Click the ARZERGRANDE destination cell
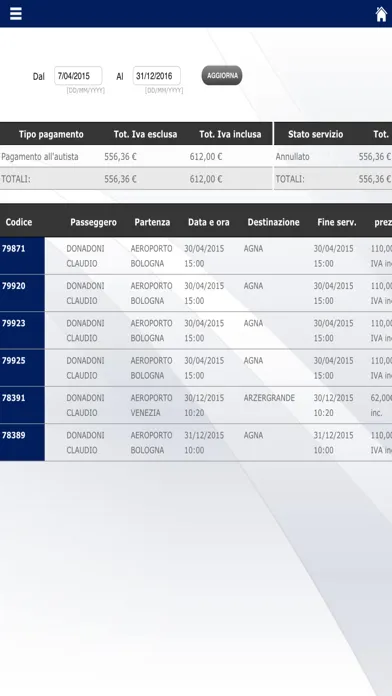This screenshot has height=696, width=392. (269, 398)
